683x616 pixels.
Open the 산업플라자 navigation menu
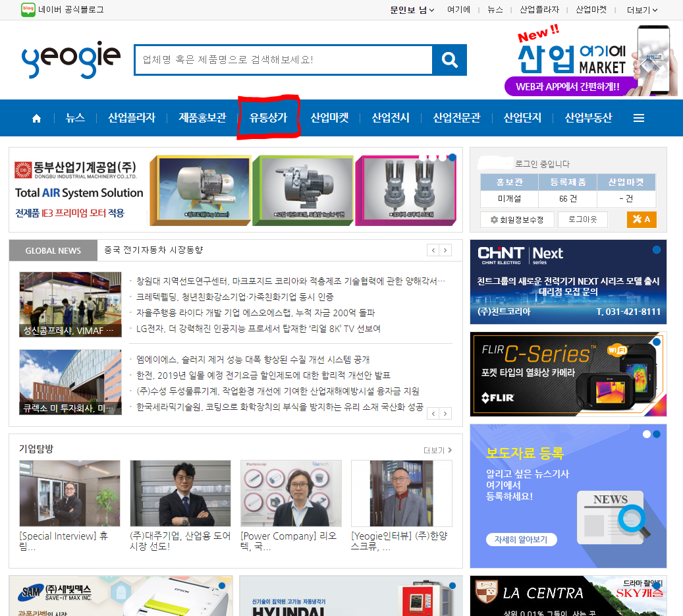132,118
